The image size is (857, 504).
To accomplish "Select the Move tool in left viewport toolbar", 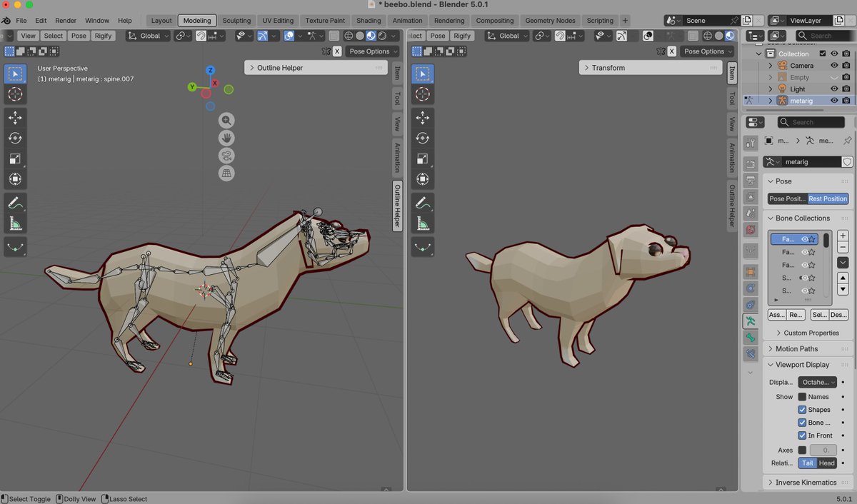I will [15, 117].
